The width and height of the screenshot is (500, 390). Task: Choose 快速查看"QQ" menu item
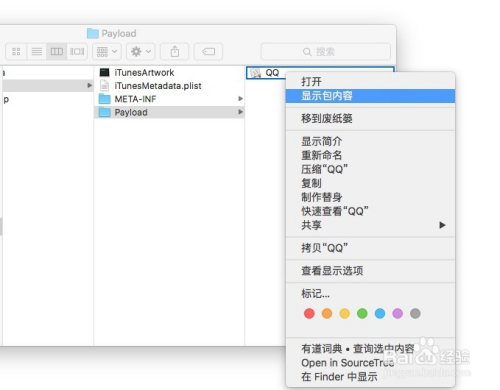(370, 211)
